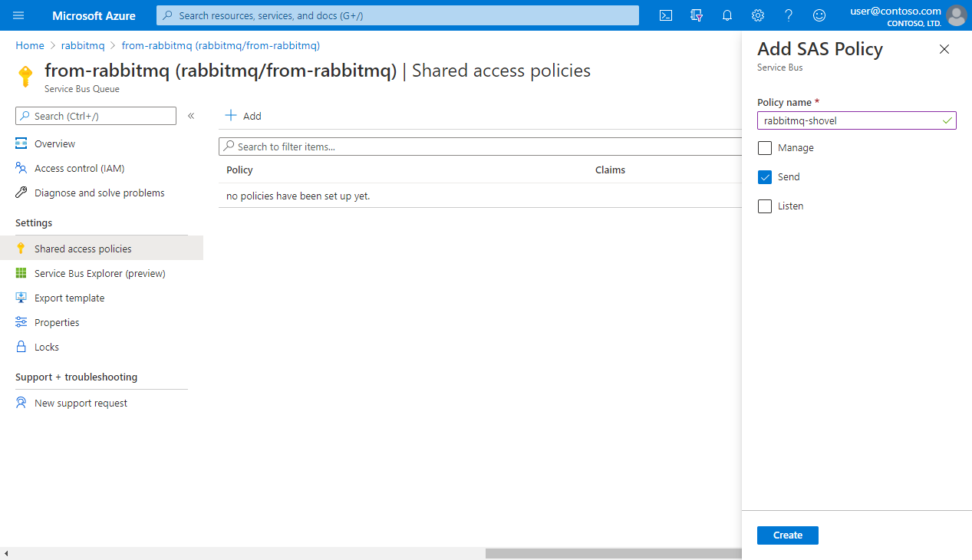This screenshot has height=560, width=972.
Task: Open the notifications bell
Action: point(727,15)
